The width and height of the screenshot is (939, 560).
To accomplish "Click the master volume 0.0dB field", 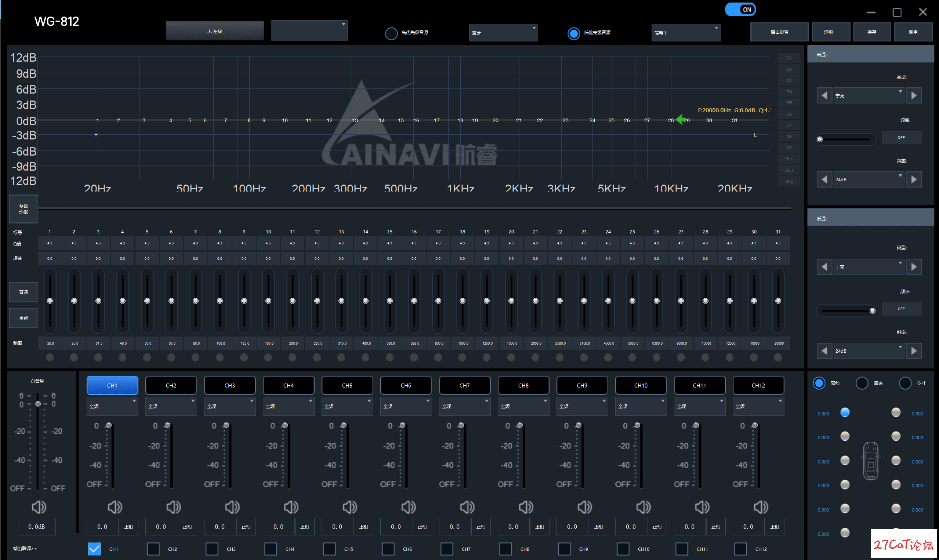I will [x=37, y=526].
